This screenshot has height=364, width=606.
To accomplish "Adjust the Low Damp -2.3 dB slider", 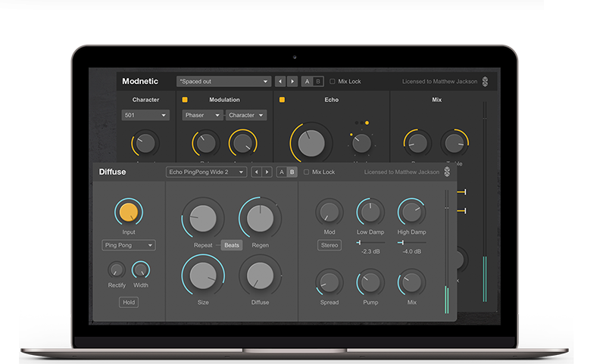I will coord(370,242).
